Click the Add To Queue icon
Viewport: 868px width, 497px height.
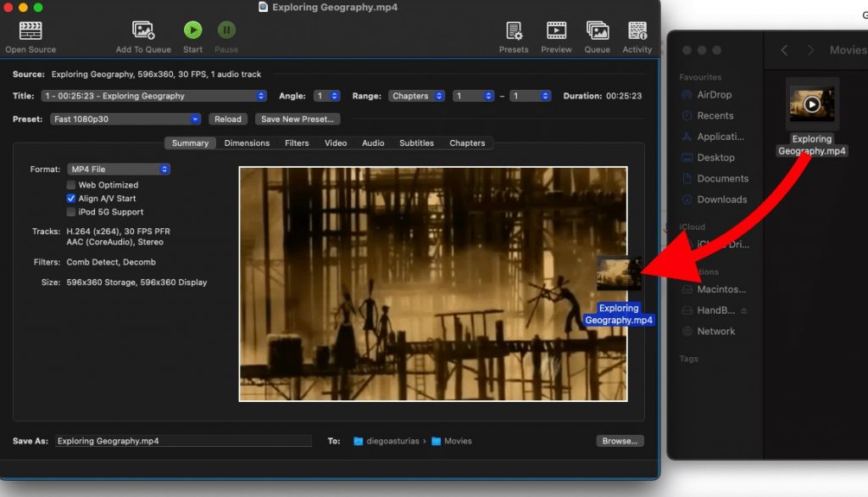click(142, 31)
